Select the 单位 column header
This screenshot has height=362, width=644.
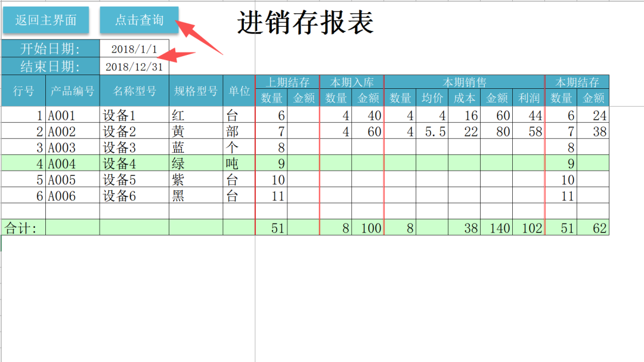pyautogui.click(x=239, y=91)
